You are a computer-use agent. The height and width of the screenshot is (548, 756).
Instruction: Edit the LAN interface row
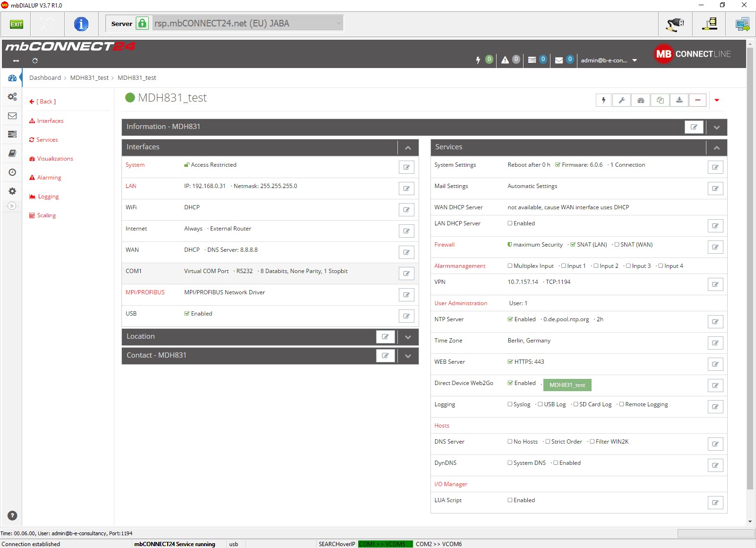click(x=406, y=188)
